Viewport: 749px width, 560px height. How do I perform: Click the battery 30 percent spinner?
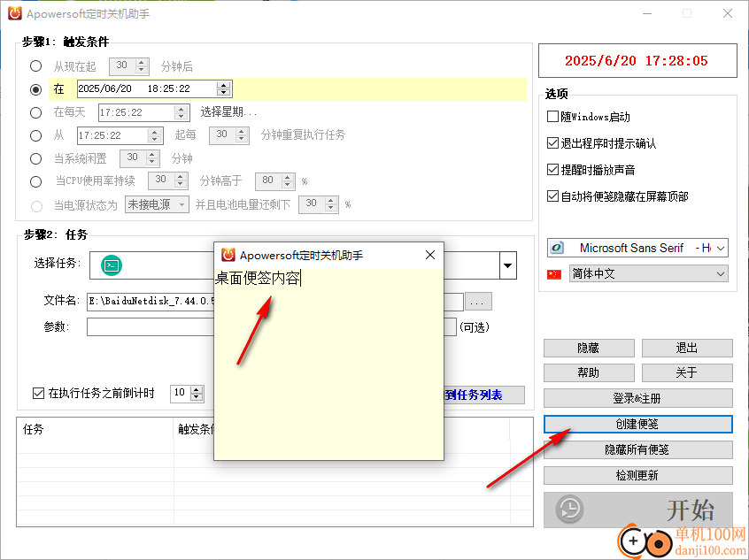click(331, 205)
